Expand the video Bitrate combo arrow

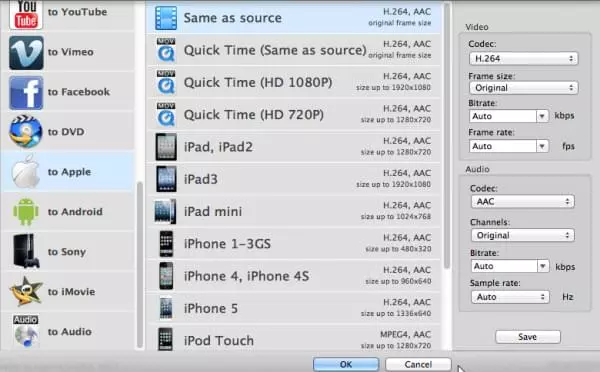(542, 116)
